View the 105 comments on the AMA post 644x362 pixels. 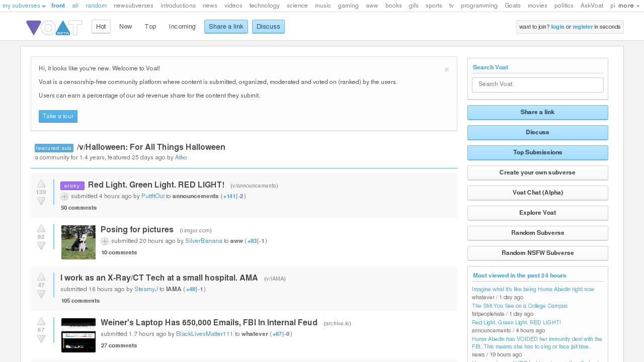80,301
